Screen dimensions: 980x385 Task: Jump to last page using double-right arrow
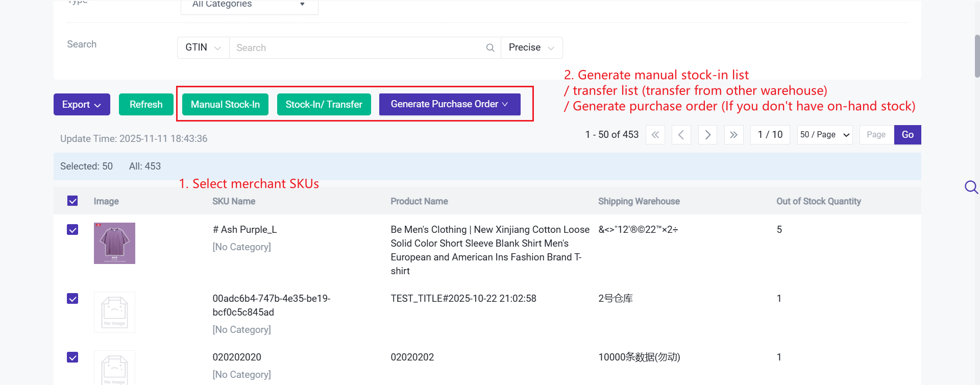(x=733, y=135)
